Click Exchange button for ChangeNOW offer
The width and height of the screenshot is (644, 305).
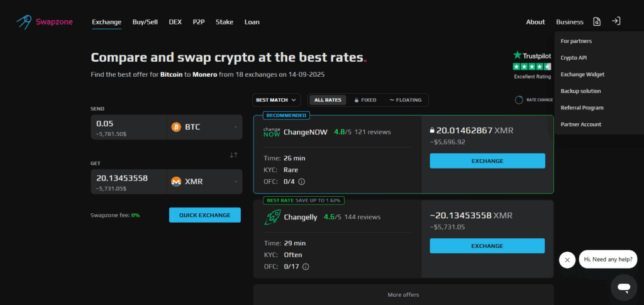coord(487,161)
